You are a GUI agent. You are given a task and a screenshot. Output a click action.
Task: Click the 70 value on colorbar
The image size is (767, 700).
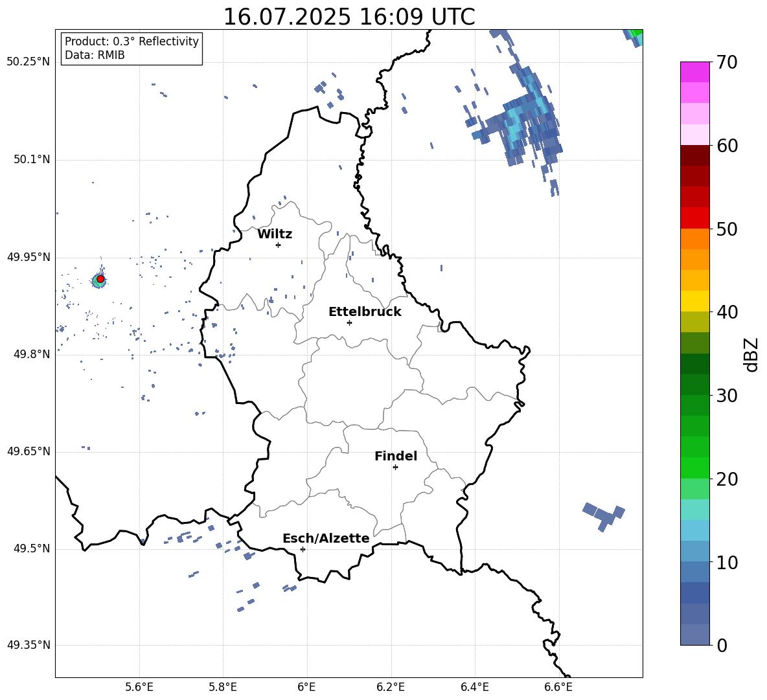coord(727,62)
